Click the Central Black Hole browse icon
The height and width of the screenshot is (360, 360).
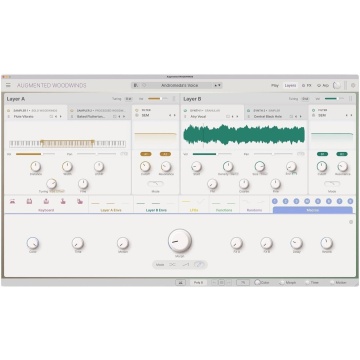pos(291,117)
